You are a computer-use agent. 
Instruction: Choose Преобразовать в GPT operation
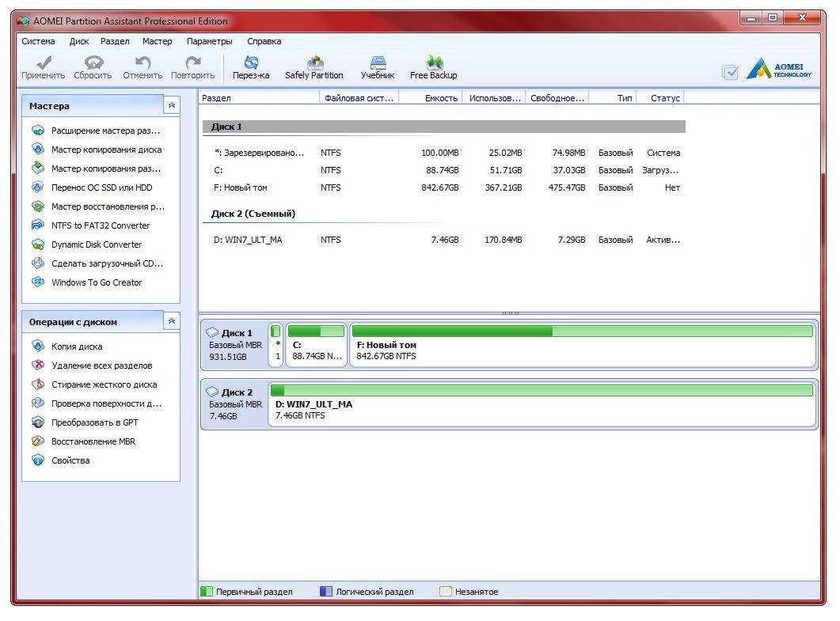click(85, 422)
